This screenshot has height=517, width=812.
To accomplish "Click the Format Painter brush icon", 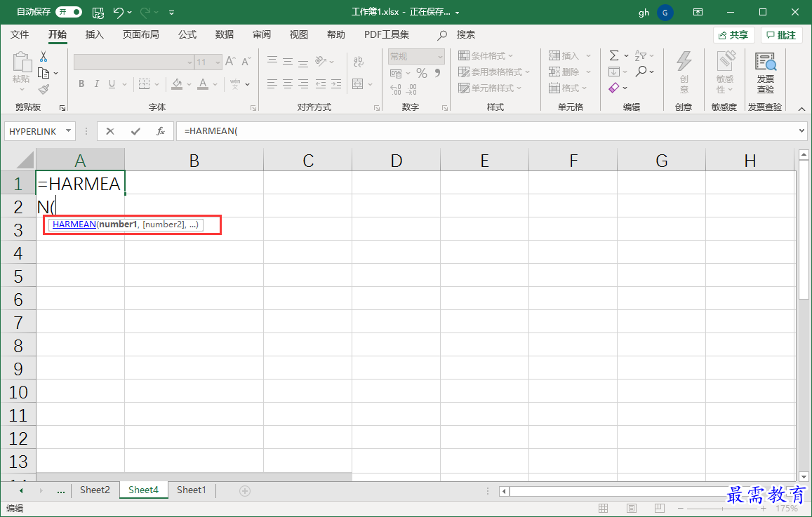I will pos(44,90).
